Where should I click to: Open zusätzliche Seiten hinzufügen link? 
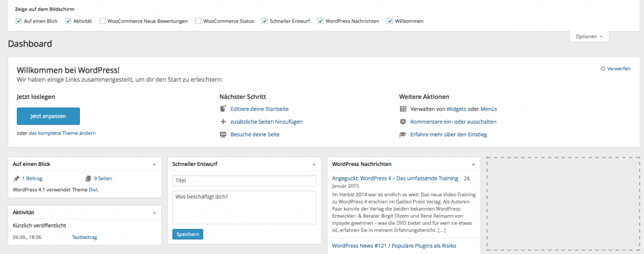[267, 122]
